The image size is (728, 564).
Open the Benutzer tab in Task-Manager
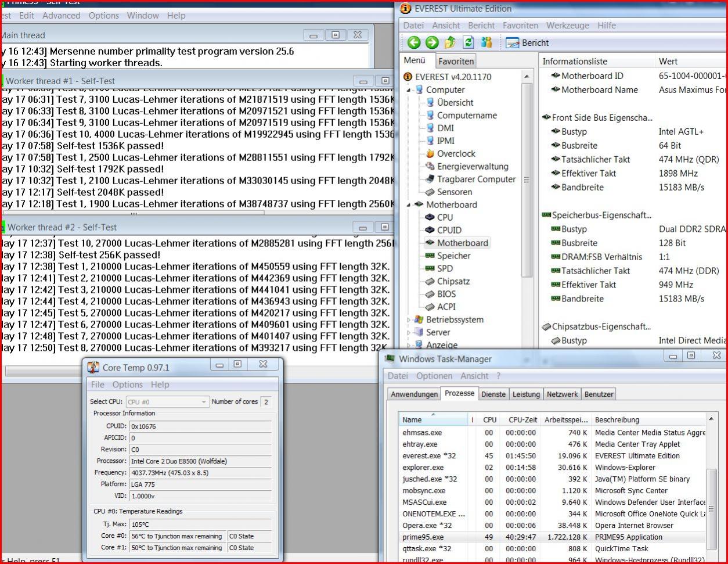tap(599, 394)
